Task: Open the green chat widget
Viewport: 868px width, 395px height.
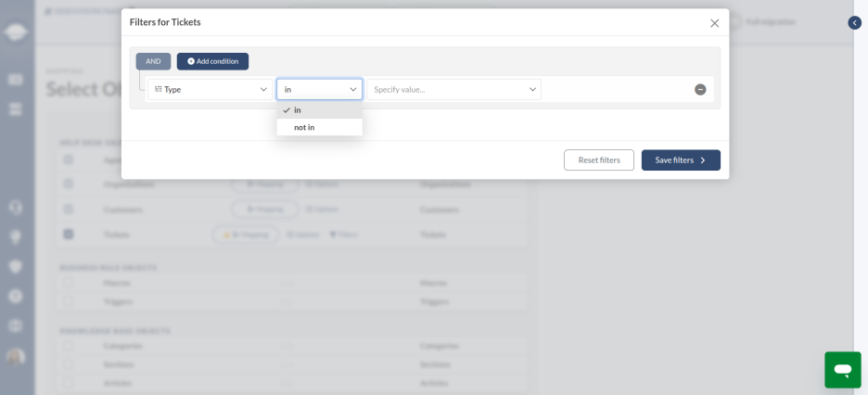Action: point(843,370)
